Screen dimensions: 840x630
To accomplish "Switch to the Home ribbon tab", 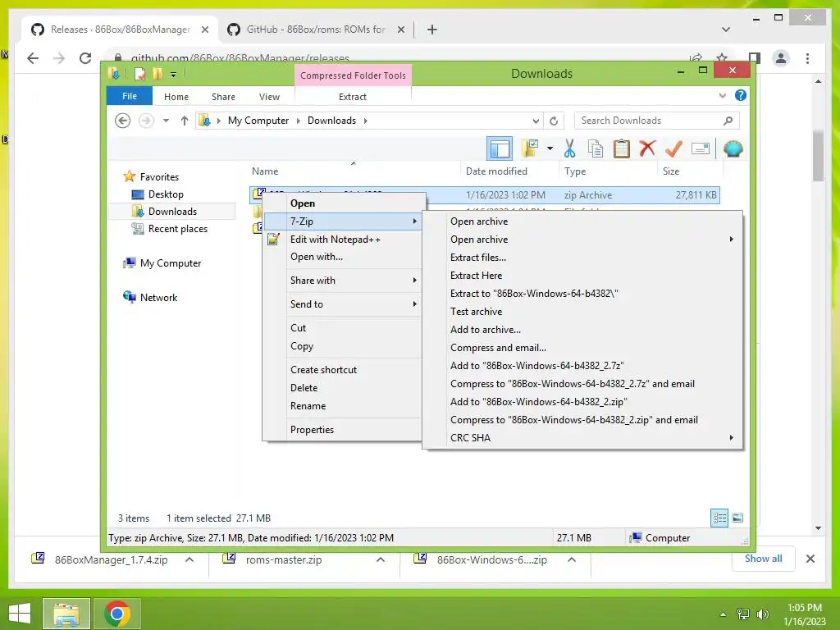I will [x=176, y=97].
